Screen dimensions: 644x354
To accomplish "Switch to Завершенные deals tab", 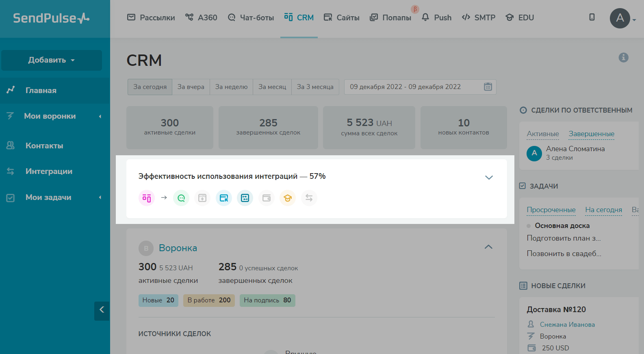I will [x=591, y=134].
